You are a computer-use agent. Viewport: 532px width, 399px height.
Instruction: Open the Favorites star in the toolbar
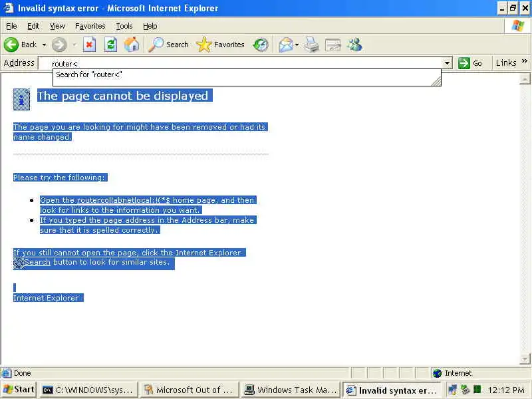pos(220,45)
